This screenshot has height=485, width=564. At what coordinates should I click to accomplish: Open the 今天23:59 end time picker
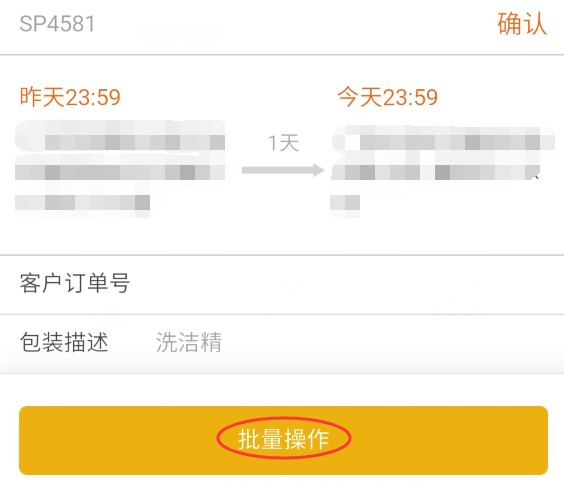pos(387,97)
